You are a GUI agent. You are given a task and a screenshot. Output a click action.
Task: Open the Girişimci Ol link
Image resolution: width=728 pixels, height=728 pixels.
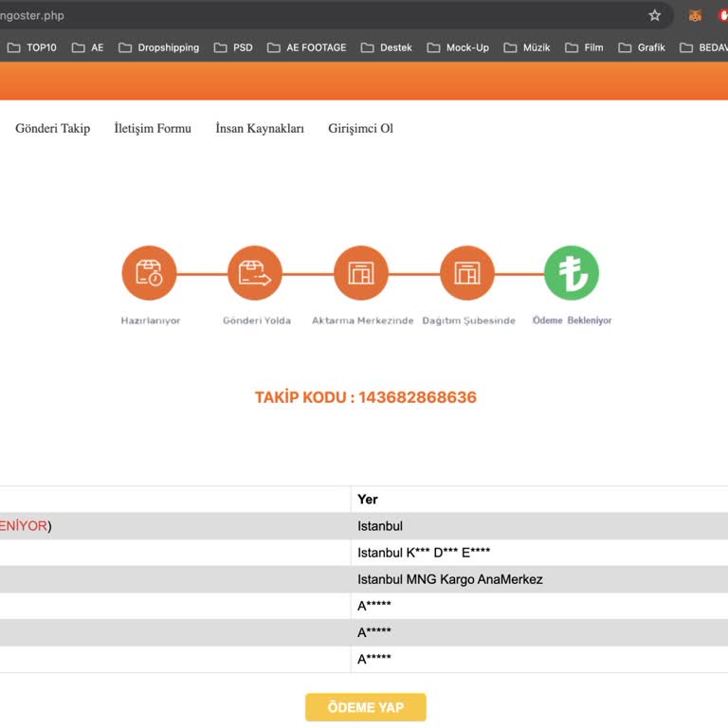pos(360,128)
